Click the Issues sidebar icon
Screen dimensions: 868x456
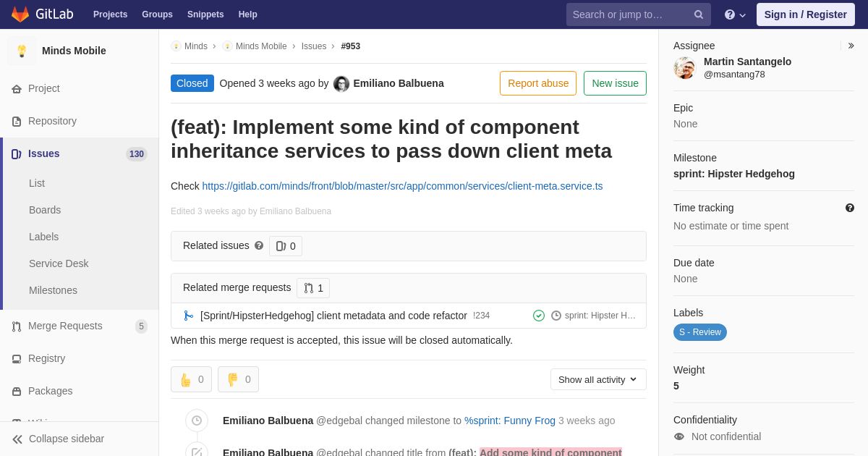17,154
